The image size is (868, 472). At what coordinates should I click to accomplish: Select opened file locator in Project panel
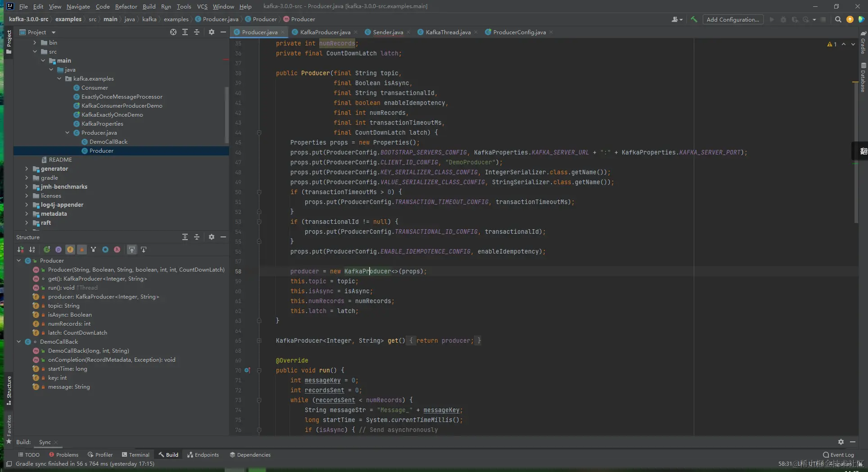pos(173,32)
